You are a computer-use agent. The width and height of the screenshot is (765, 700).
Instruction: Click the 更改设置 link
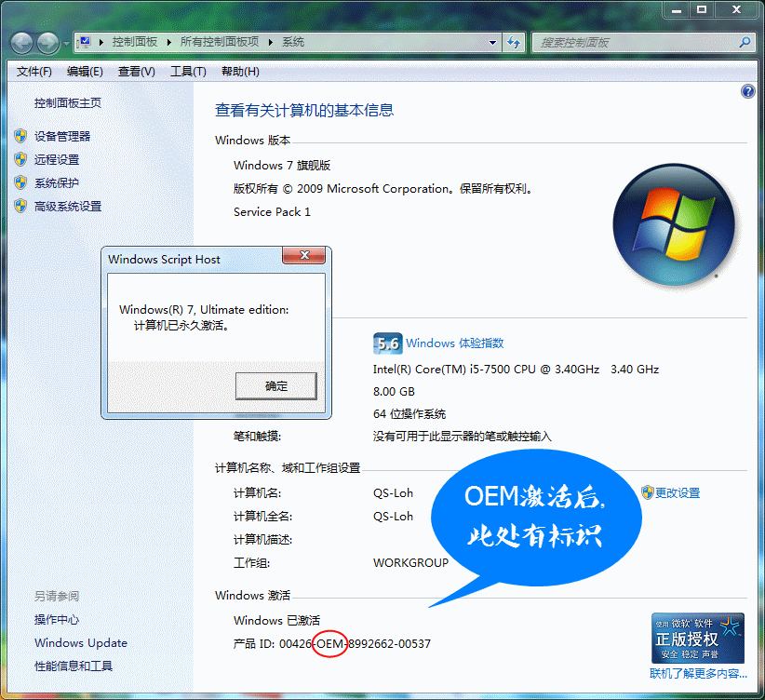coord(679,492)
